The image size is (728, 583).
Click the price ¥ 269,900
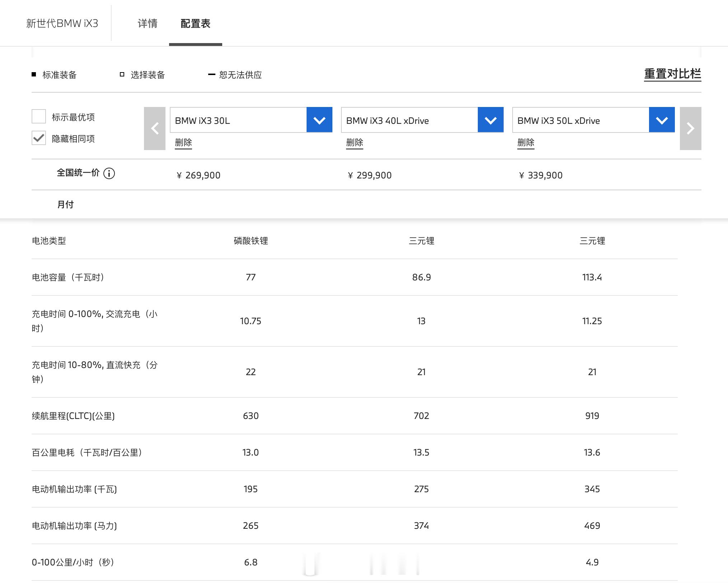click(x=198, y=175)
